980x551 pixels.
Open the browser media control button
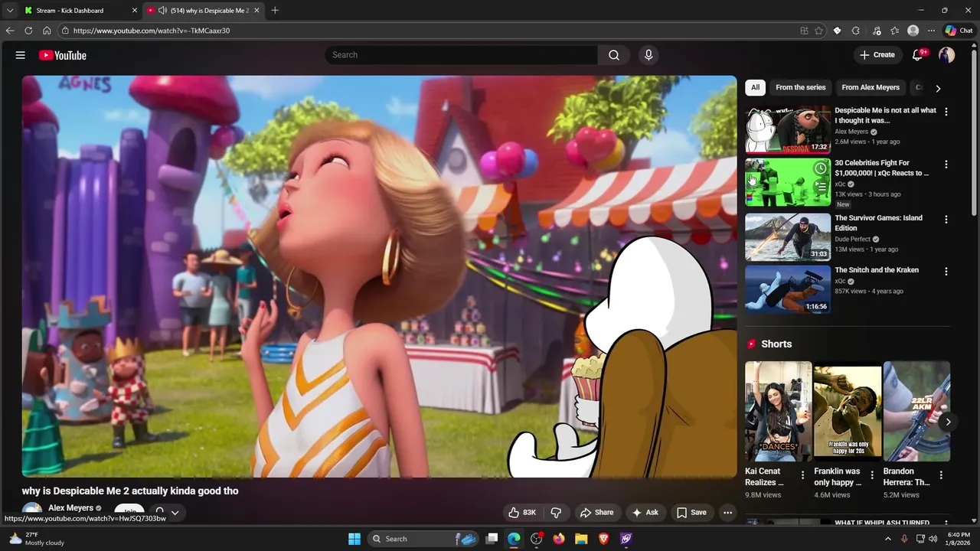[877, 31]
